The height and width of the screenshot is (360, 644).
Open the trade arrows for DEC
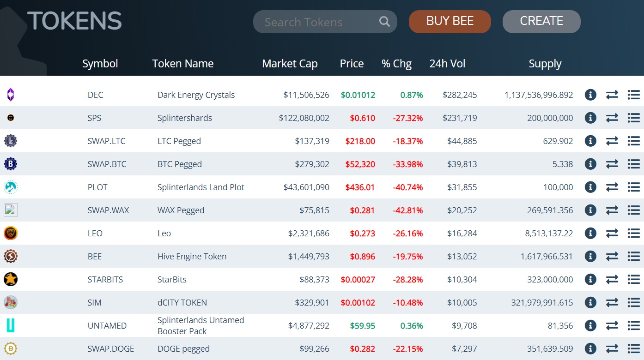tap(612, 95)
